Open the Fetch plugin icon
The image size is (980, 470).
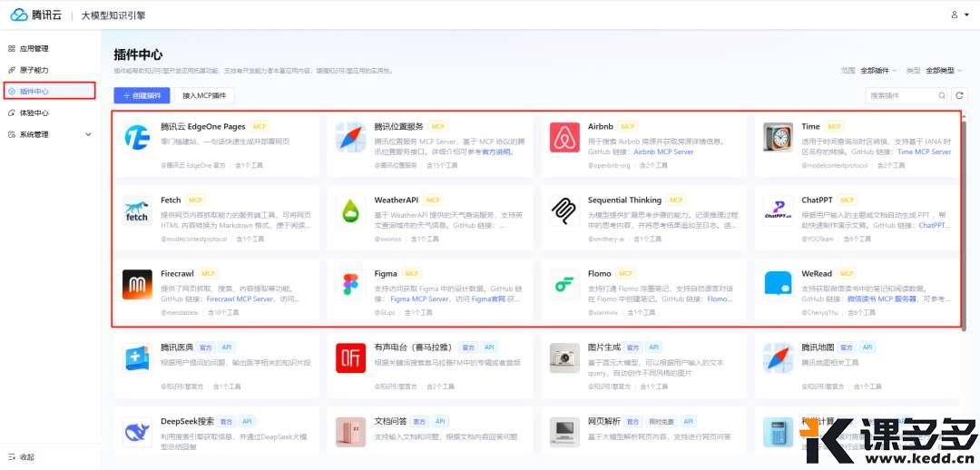[x=138, y=211]
